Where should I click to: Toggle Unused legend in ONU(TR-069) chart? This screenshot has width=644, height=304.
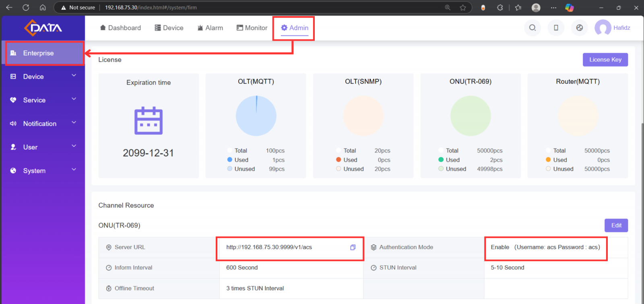point(452,169)
